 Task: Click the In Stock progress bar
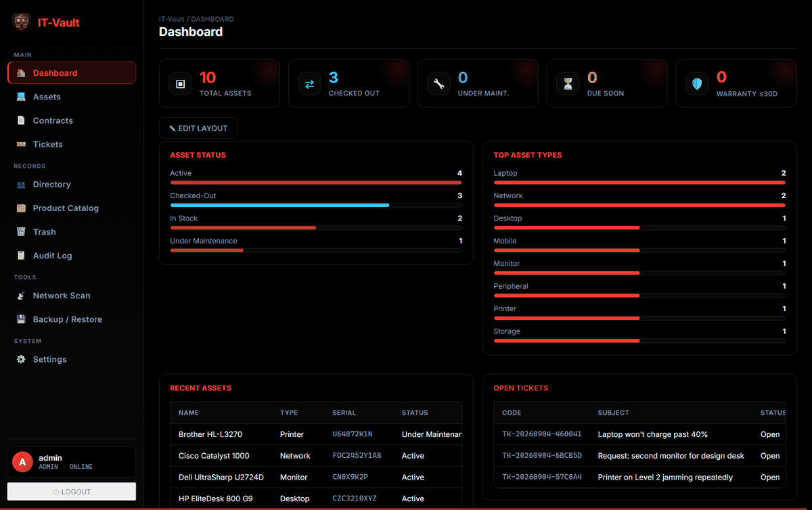point(316,227)
